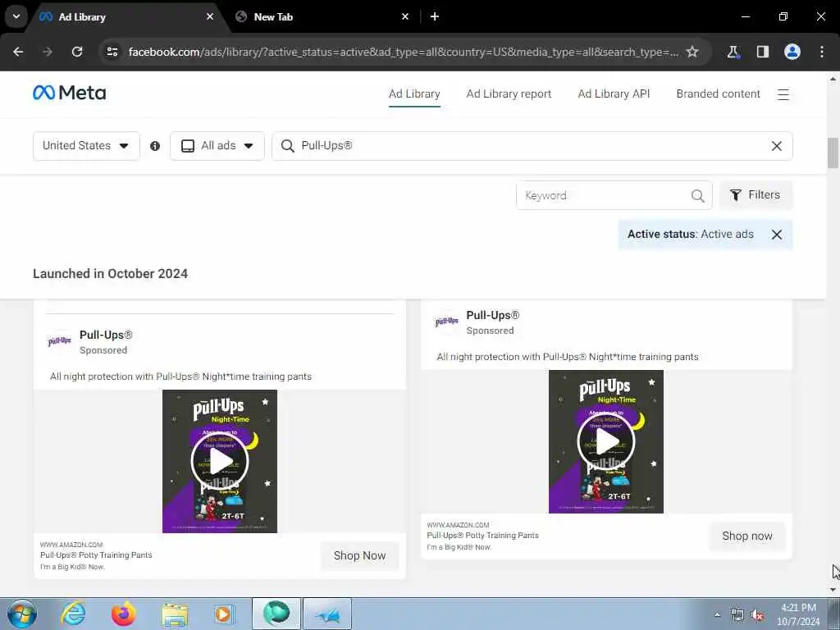
Task: Open the taskbar clock showing 4:21 PM
Action: 798,614
